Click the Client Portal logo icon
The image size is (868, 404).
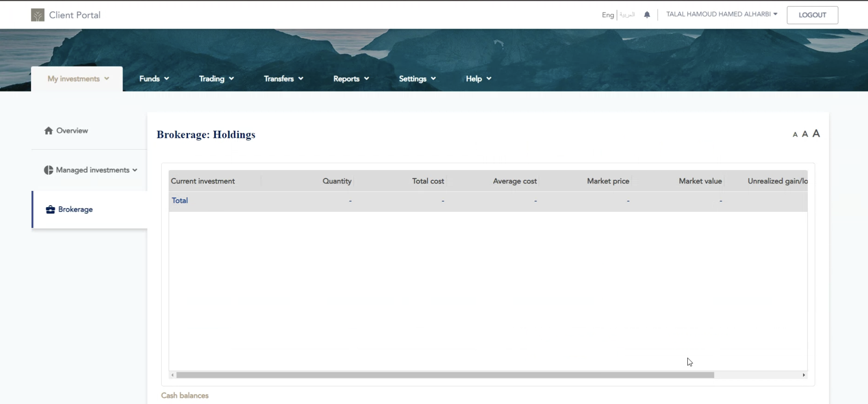click(x=37, y=15)
